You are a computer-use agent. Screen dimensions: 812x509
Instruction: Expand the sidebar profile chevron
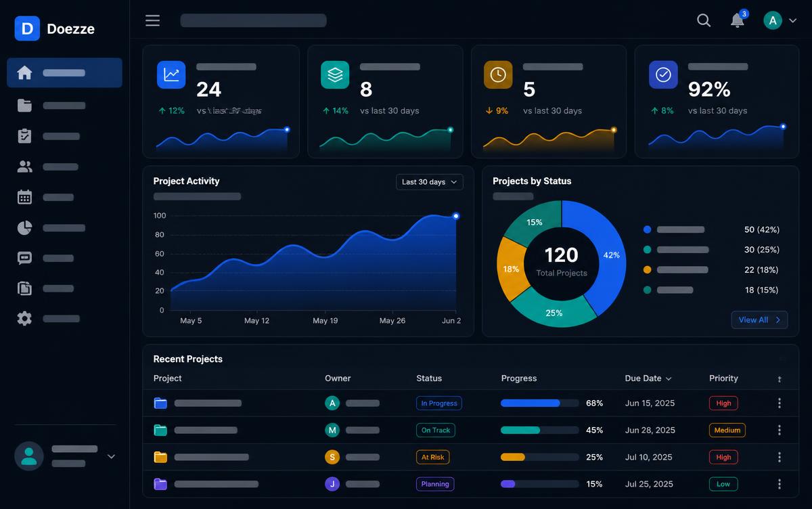click(x=111, y=457)
